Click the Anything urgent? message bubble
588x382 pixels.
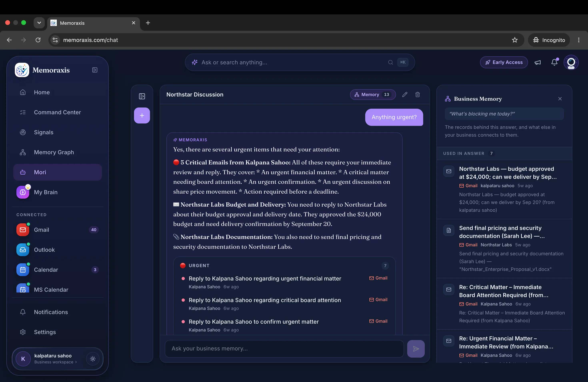394,117
